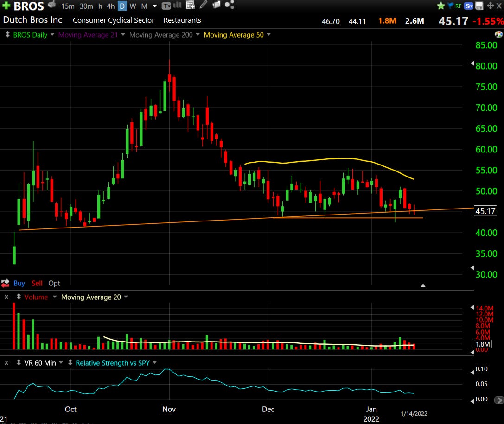Select the pencil drawing tool
Image resolution: width=504 pixels, height=424 pixels.
pos(204,5)
